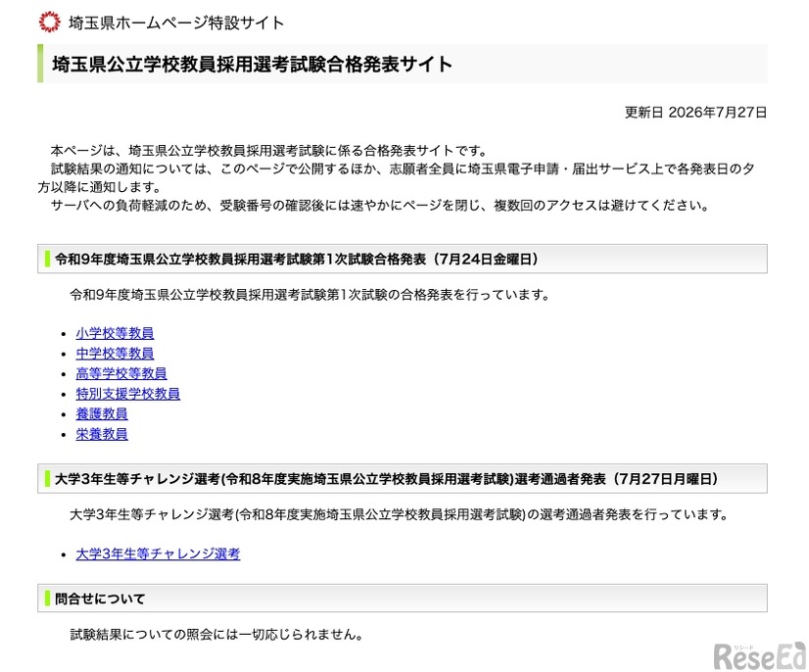Click the line starting 試験結果の通知については
The image size is (809, 672).
pos(397,178)
